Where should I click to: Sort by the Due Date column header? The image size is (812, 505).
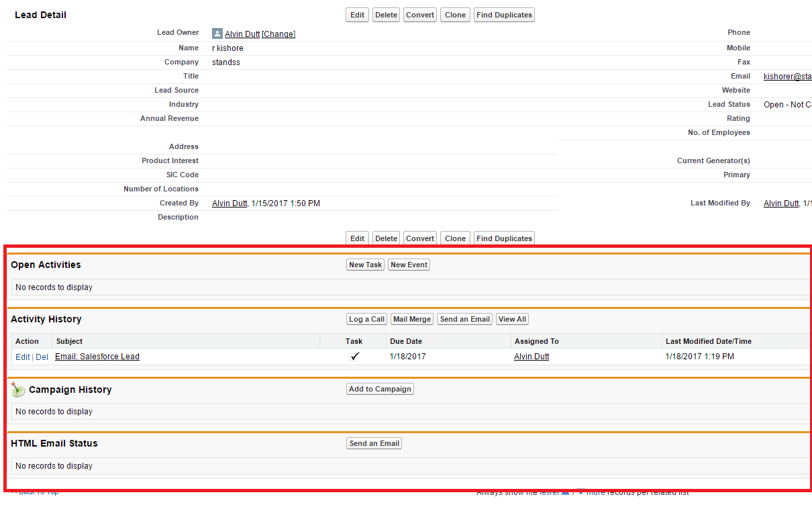pyautogui.click(x=406, y=341)
